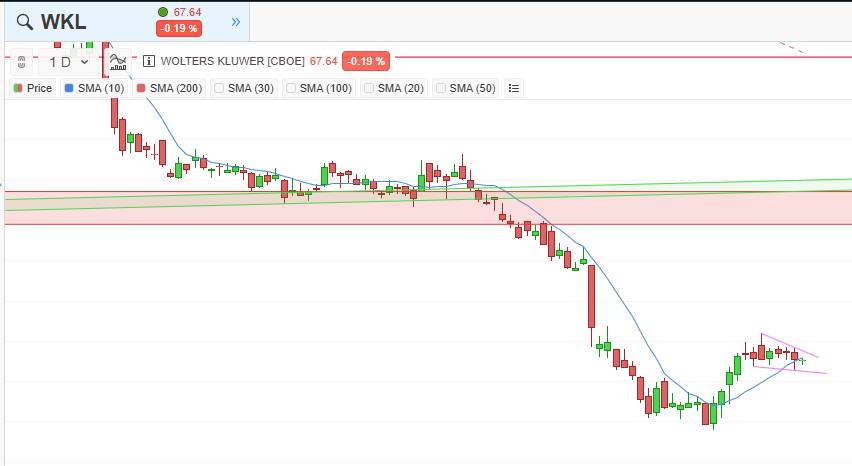Click the -0.19 % badge in chart title
The width and height of the screenshot is (852, 466).
point(366,61)
